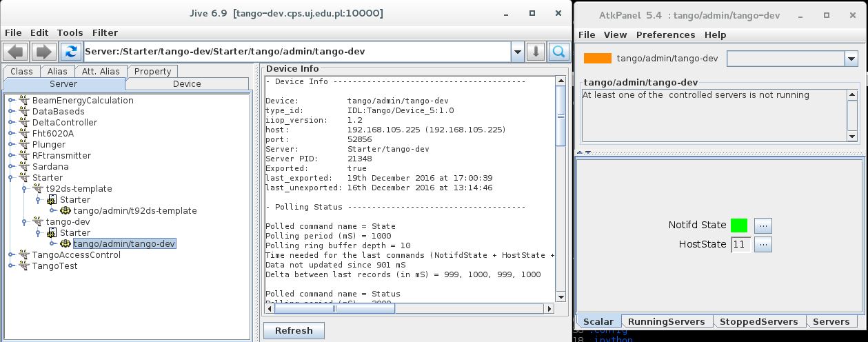The width and height of the screenshot is (868, 342).
Task: Switch to the Class tab
Action: pyautogui.click(x=21, y=71)
